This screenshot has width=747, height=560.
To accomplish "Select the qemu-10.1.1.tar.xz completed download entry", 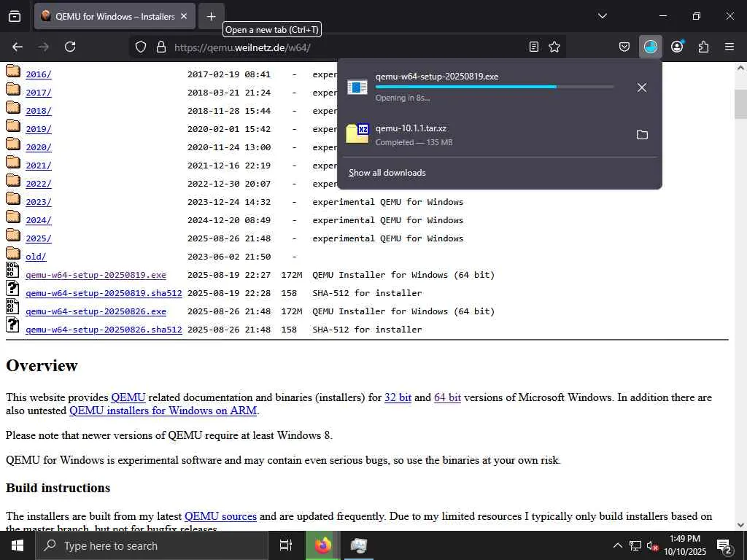I will point(484,134).
